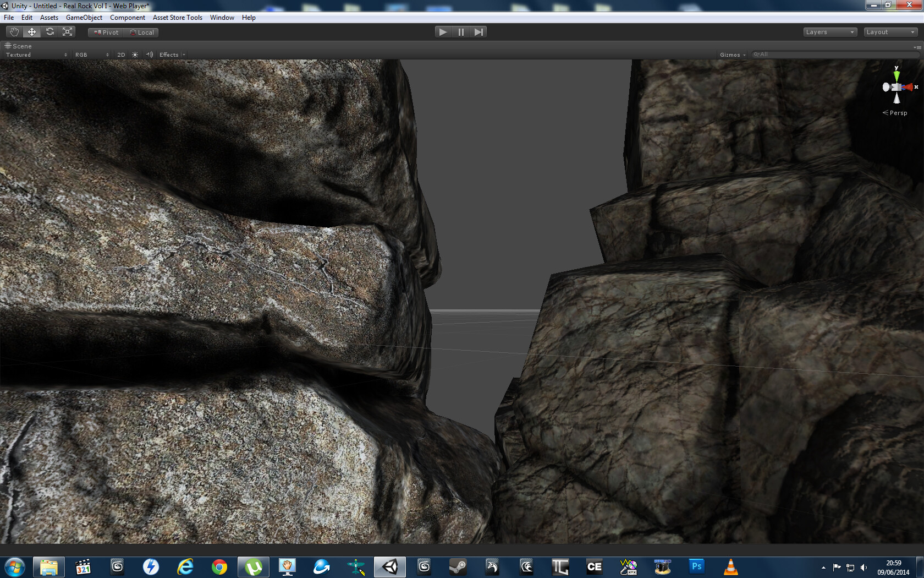Screen dimensions: 924x578
Task: Toggle scene audio speaker icon
Action: (x=149, y=54)
